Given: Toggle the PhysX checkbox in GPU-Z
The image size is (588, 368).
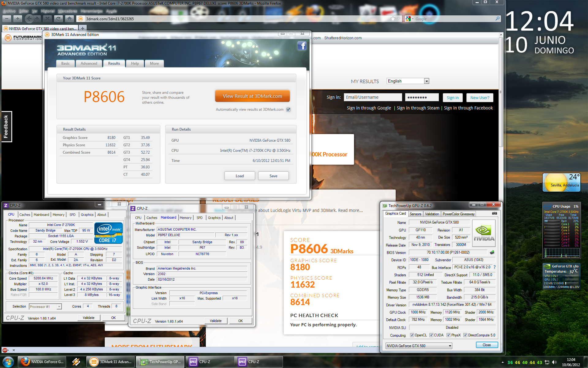Looking at the screenshot, I should click(448, 335).
